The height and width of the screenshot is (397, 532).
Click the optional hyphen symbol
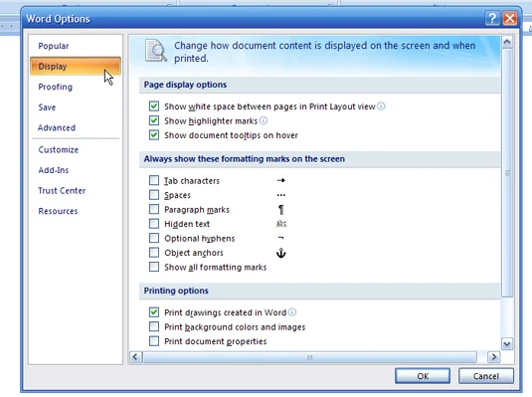pos(280,238)
